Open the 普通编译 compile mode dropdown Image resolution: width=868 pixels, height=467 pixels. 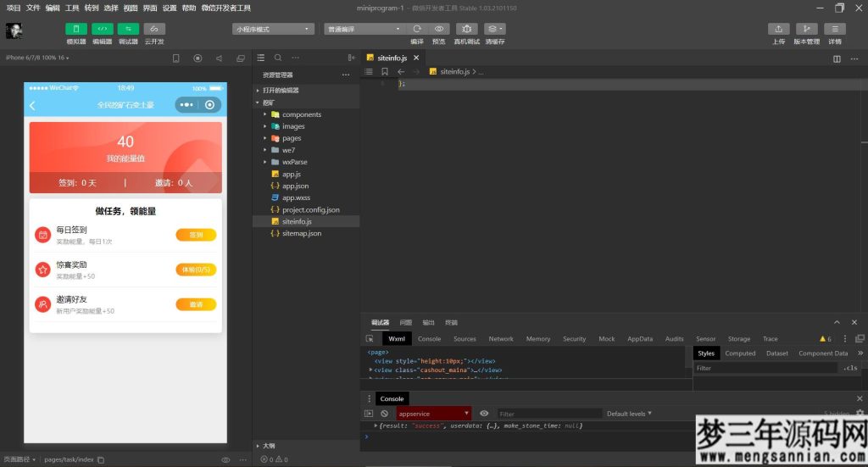pos(364,29)
